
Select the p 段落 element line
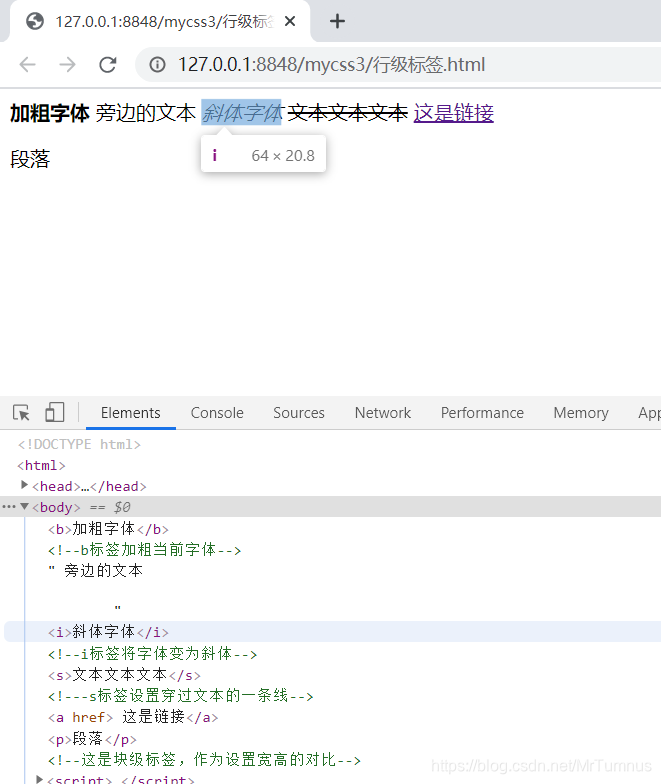(92, 739)
